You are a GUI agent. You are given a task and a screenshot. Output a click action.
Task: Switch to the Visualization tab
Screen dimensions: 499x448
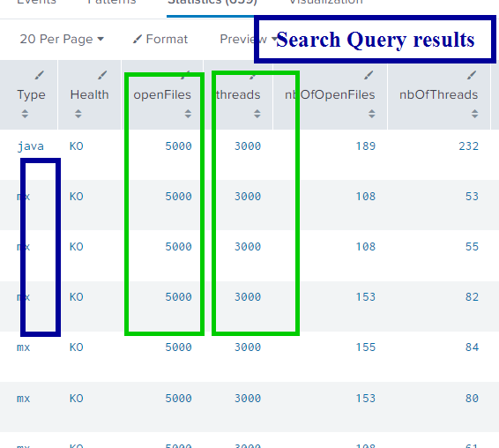[325, 2]
